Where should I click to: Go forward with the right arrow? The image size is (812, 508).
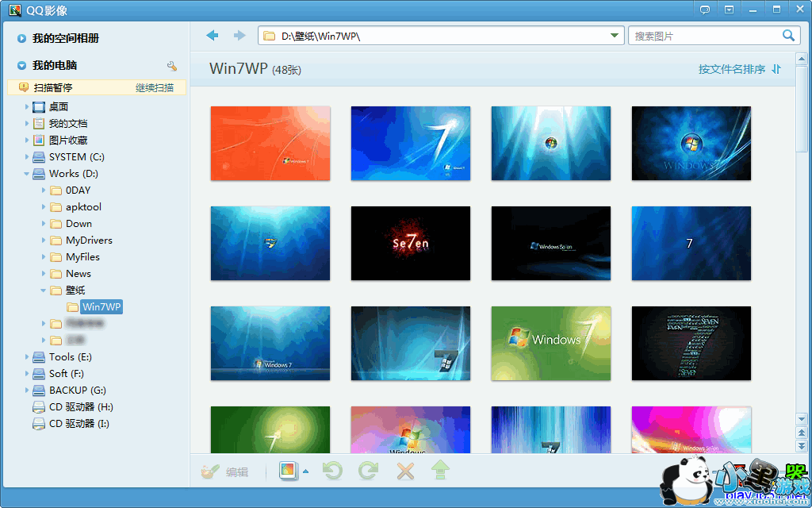coord(239,36)
